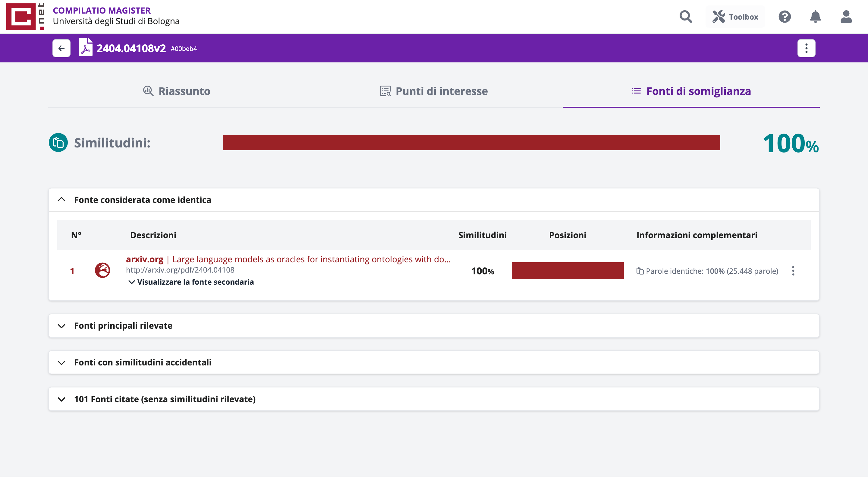Click the PDF document icon
868x477 pixels.
[x=86, y=48]
